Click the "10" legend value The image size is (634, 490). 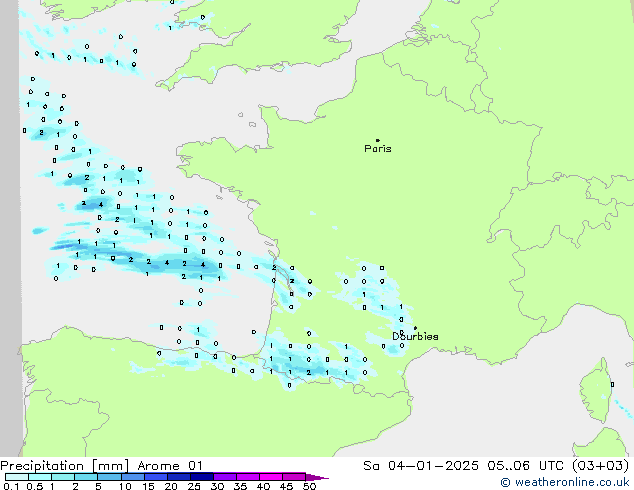point(125,486)
